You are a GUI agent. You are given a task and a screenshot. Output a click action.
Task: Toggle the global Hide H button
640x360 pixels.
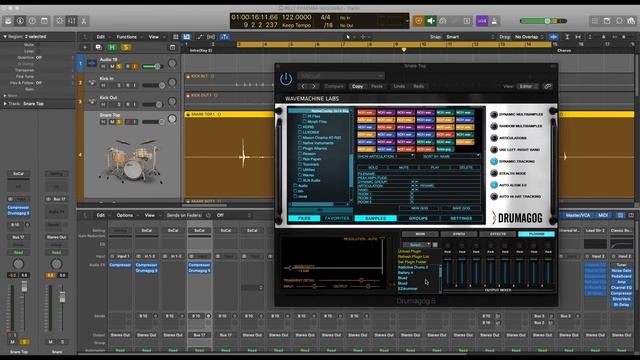tap(112, 47)
